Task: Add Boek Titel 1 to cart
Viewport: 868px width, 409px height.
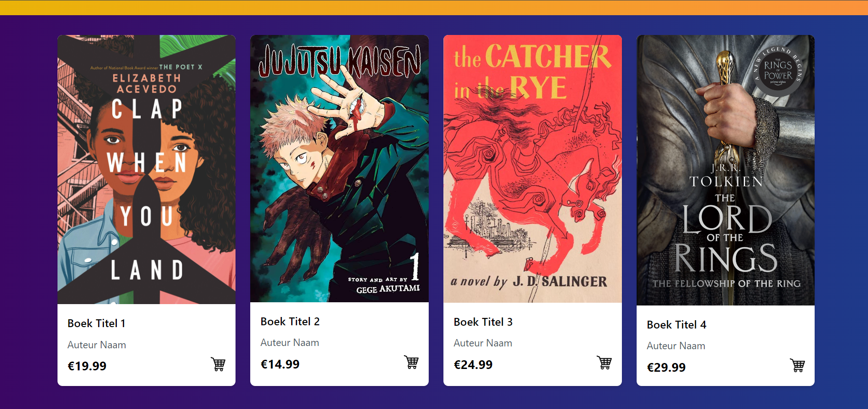Action: pos(218,364)
